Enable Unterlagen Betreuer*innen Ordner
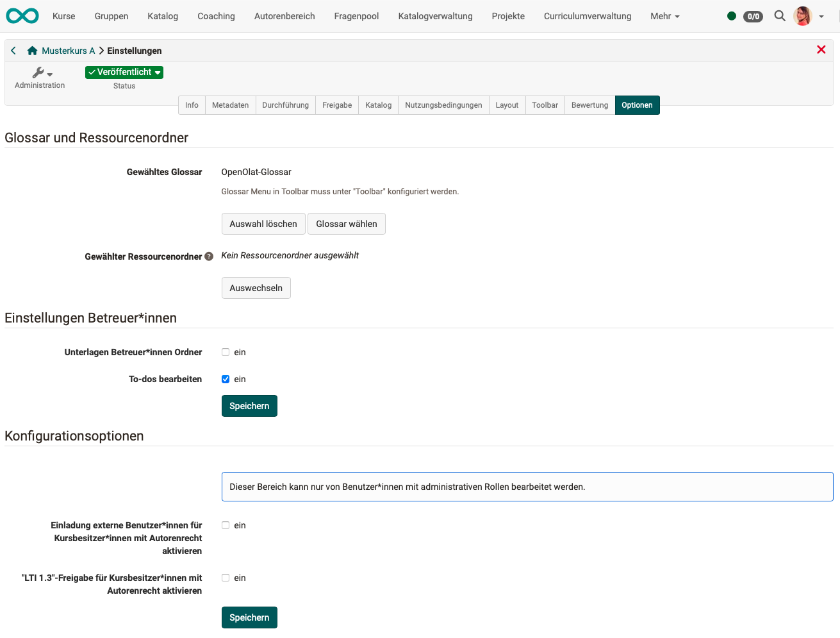The width and height of the screenshot is (840, 638). tap(226, 351)
